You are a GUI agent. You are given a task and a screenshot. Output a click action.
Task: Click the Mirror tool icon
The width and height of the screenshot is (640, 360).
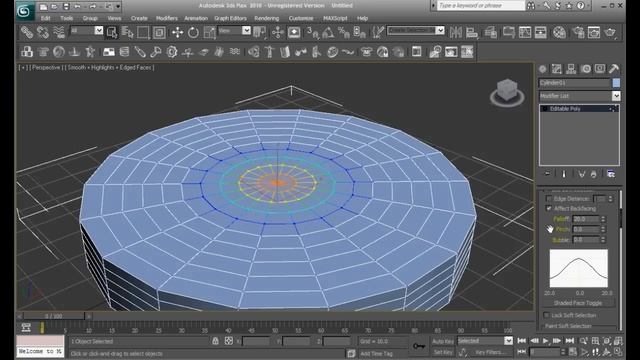tap(456, 32)
